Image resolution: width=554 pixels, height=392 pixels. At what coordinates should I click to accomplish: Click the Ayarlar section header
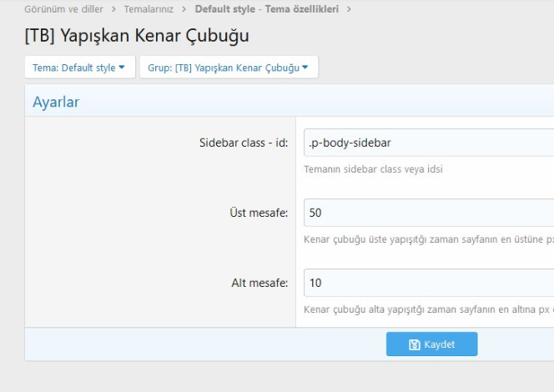[56, 102]
